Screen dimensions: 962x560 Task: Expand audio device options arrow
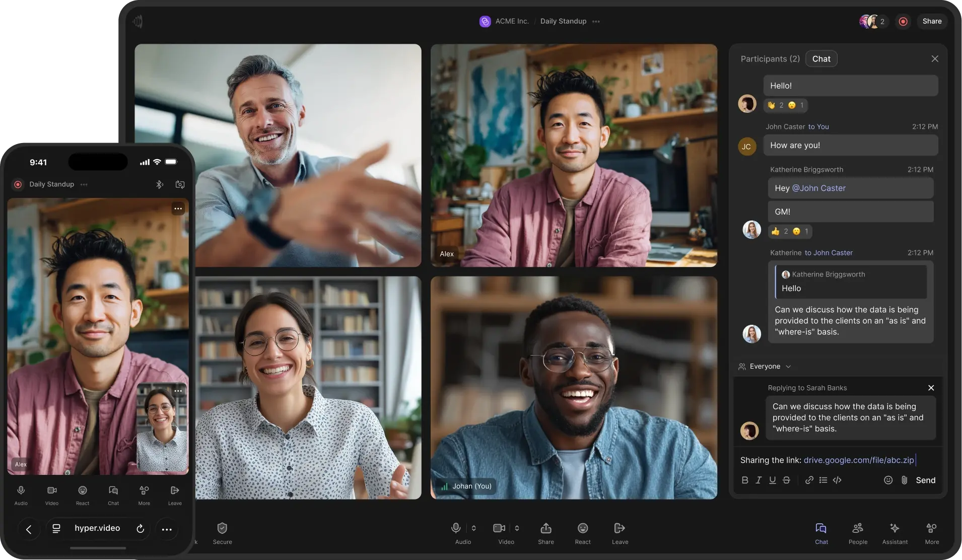click(x=473, y=528)
